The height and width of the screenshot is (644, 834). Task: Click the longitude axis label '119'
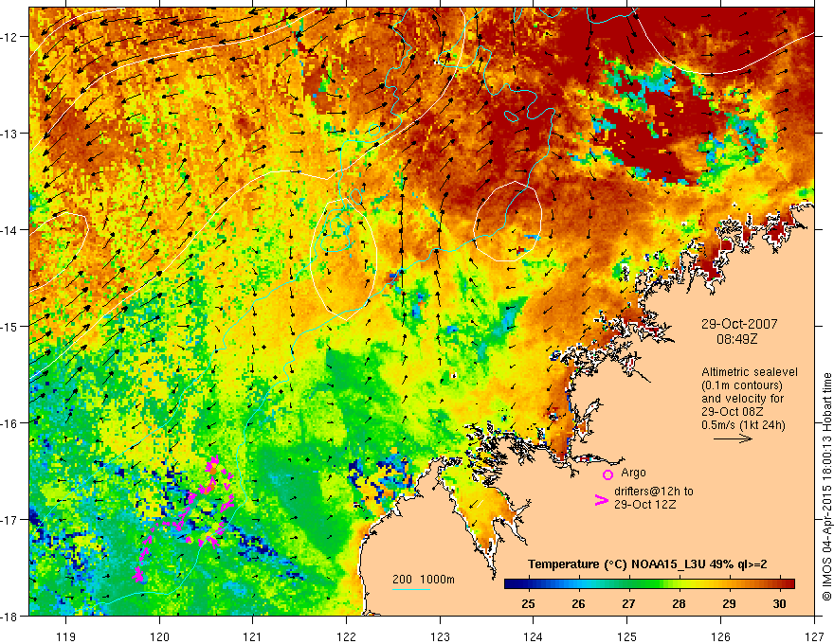[66, 636]
